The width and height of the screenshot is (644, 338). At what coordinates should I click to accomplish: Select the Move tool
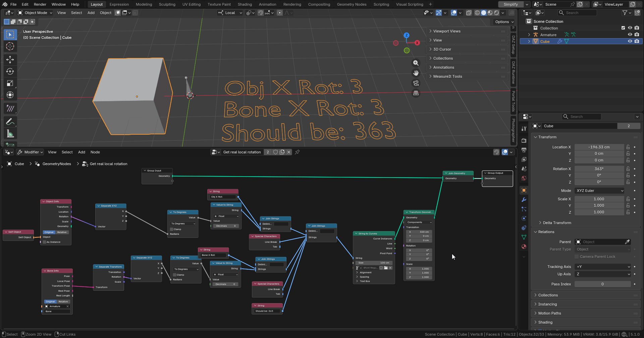[10, 60]
